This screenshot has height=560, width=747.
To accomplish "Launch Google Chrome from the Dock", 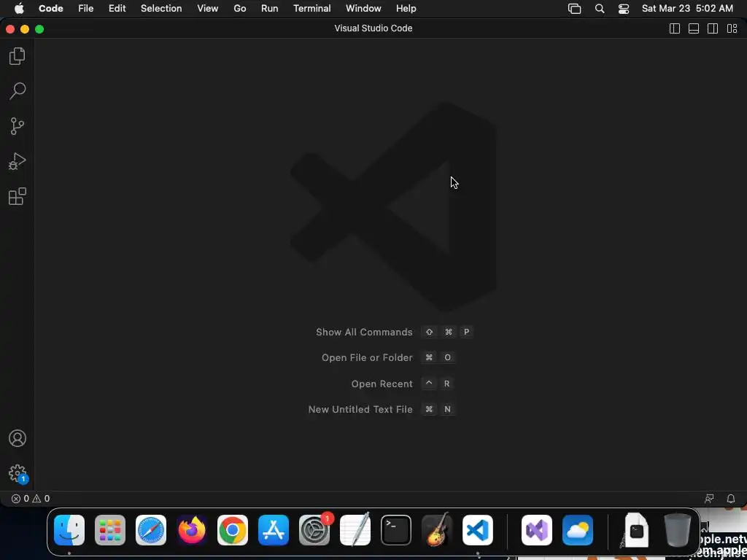I will pyautogui.click(x=233, y=530).
